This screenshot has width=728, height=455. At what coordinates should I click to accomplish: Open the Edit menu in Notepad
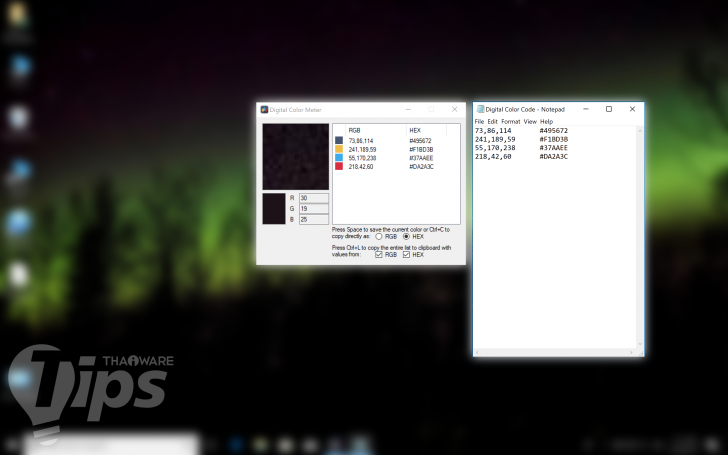coord(493,122)
